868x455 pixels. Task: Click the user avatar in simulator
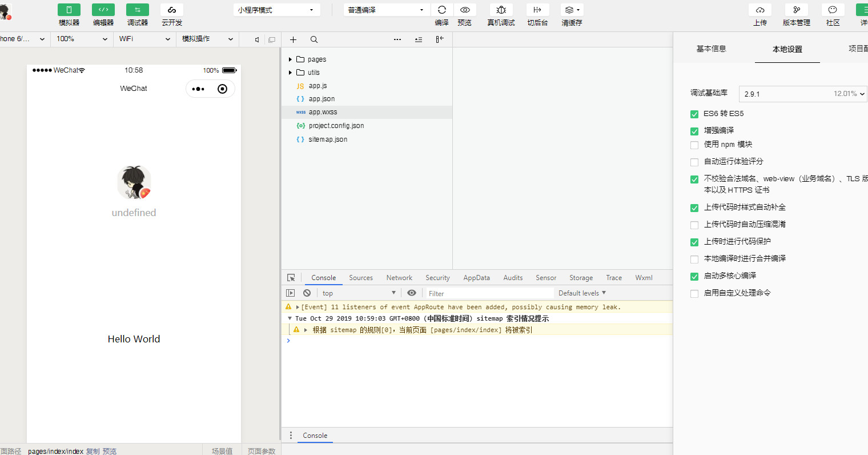click(x=134, y=182)
